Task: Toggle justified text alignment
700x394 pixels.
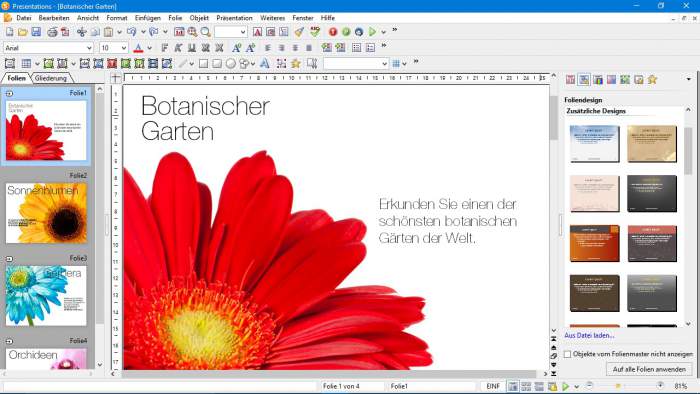Action: tap(308, 48)
